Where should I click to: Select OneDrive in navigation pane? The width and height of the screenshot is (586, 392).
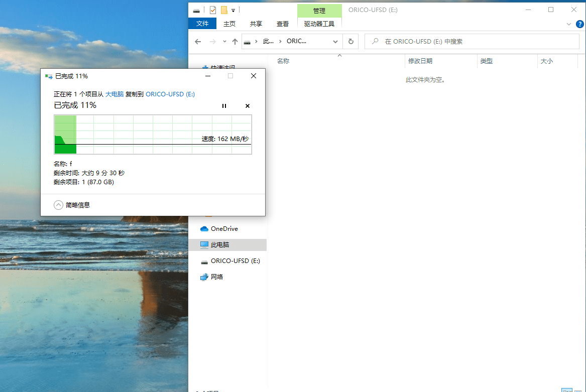coord(224,229)
